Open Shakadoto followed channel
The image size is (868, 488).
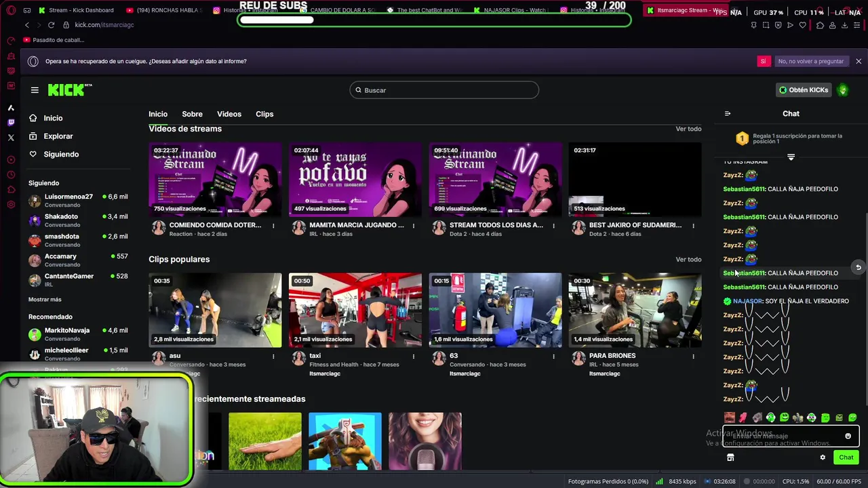pyautogui.click(x=78, y=221)
